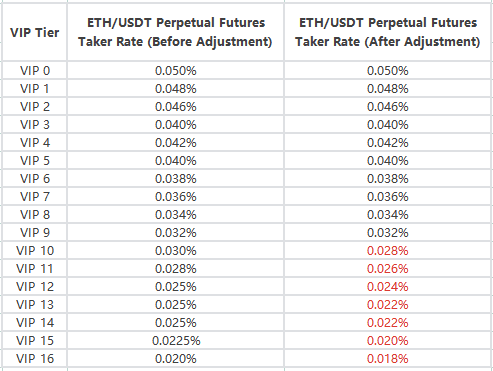Click the VIP 12 tier cell

pyautogui.click(x=35, y=287)
